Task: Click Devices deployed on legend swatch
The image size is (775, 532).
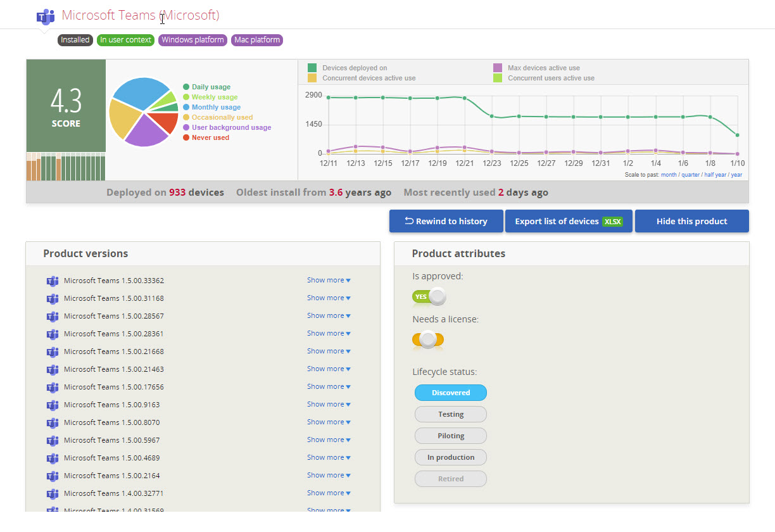Action: pos(312,68)
